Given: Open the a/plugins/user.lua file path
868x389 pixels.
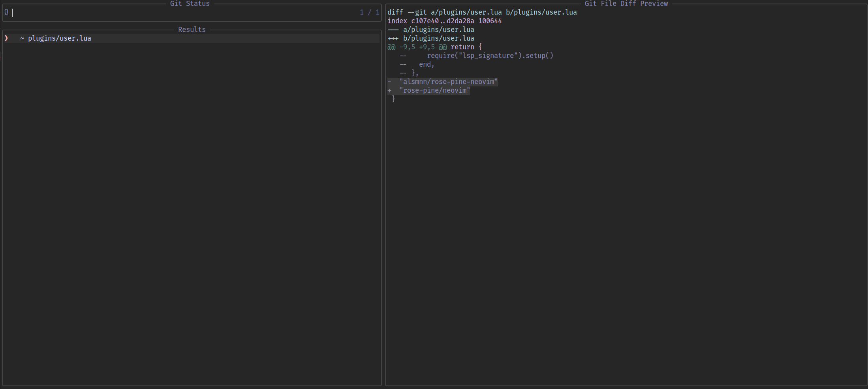Looking at the screenshot, I should pyautogui.click(x=438, y=29).
